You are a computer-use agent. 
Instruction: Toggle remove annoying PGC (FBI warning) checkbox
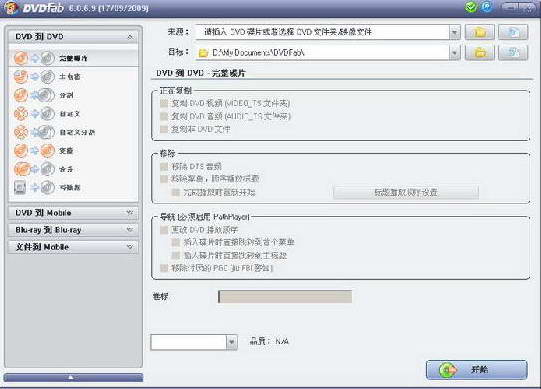[x=164, y=268]
